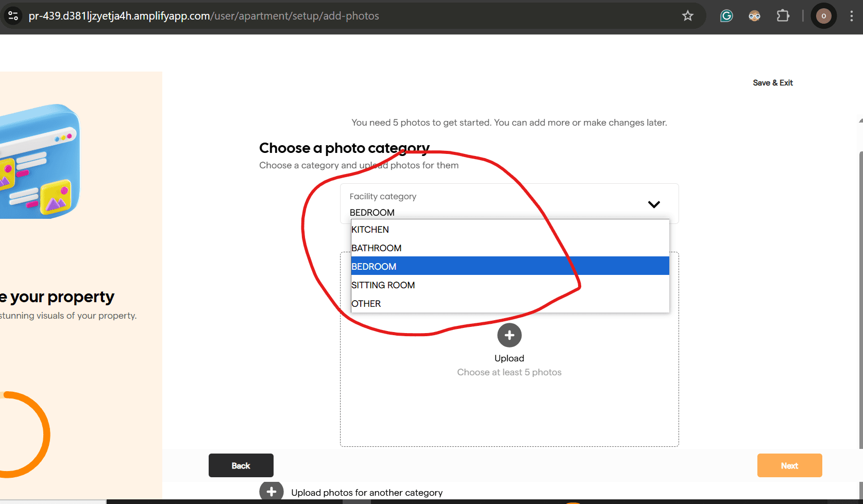Image resolution: width=863 pixels, height=504 pixels.
Task: Click the site information icon in address bar
Action: [13, 16]
